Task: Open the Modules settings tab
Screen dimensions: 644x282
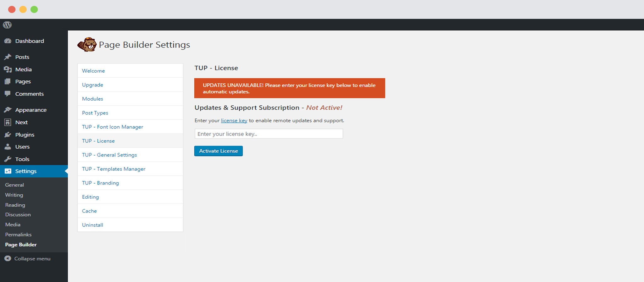Action: point(130,99)
